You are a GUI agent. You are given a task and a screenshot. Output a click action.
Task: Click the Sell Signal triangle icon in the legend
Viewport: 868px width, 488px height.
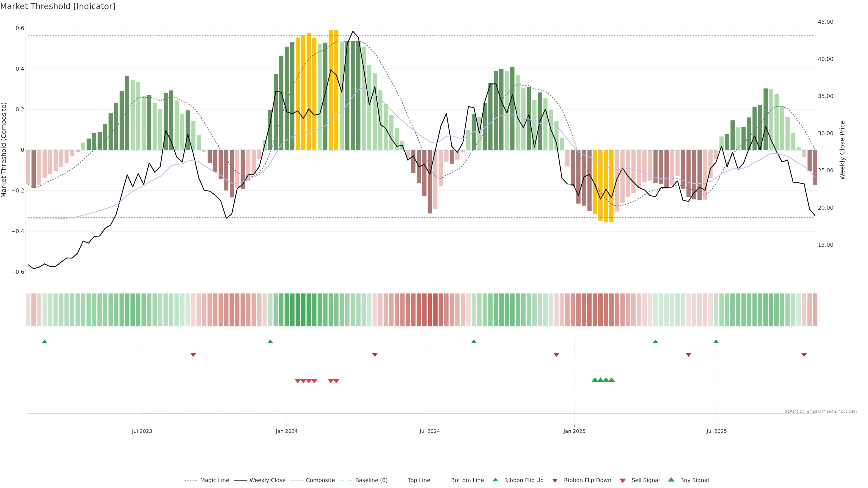[x=623, y=481]
